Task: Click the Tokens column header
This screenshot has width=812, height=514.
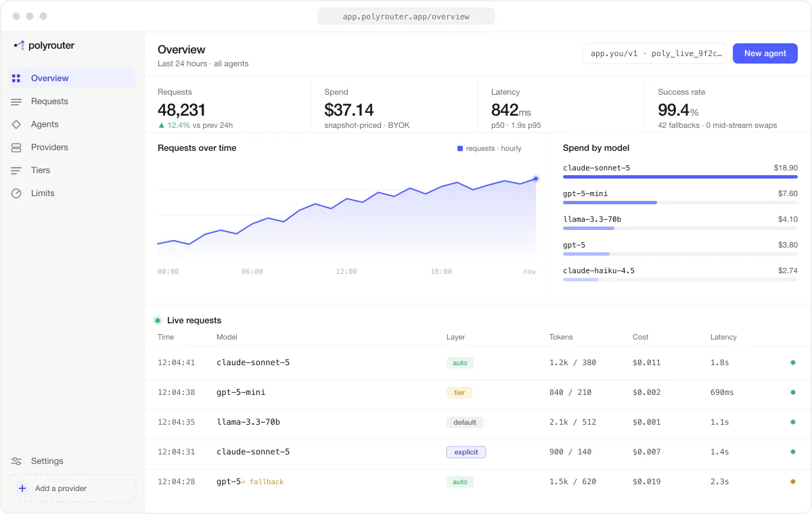Action: pyautogui.click(x=561, y=337)
